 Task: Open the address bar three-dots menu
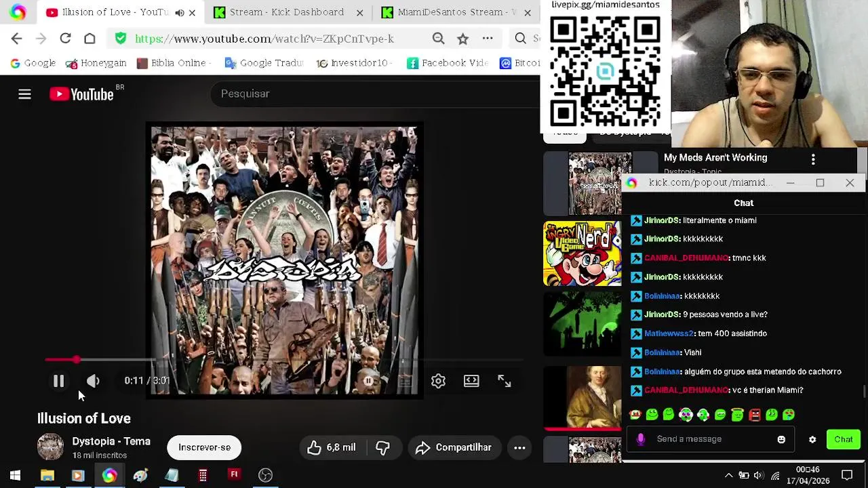[488, 39]
